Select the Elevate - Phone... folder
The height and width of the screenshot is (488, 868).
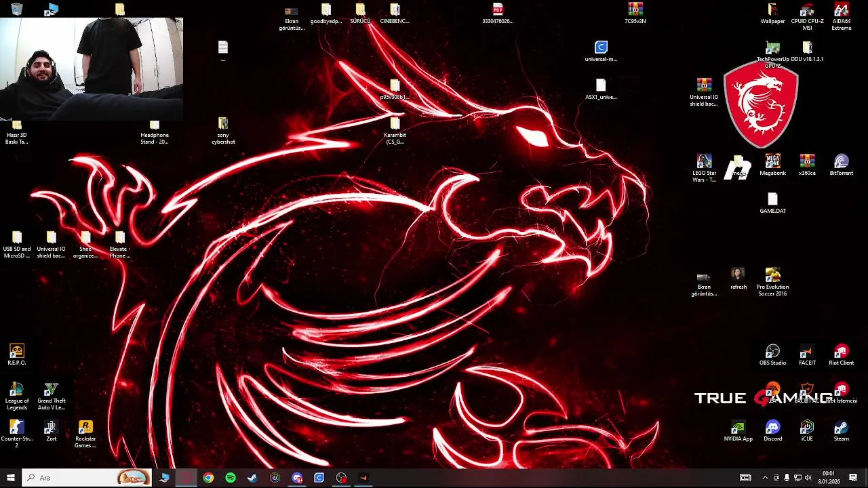tap(120, 245)
